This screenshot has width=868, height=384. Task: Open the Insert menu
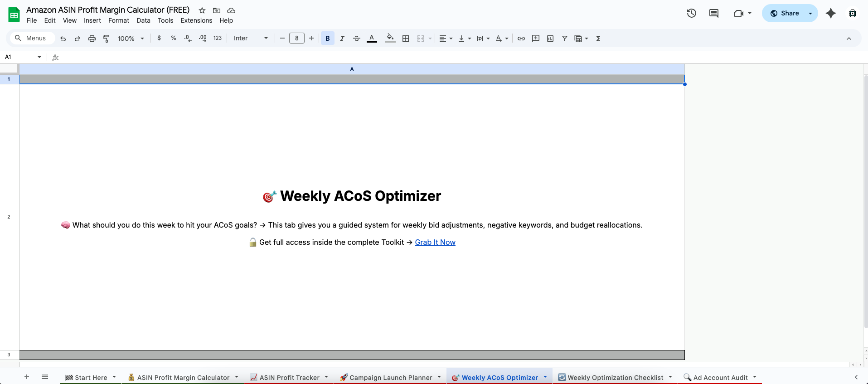pyautogui.click(x=92, y=20)
